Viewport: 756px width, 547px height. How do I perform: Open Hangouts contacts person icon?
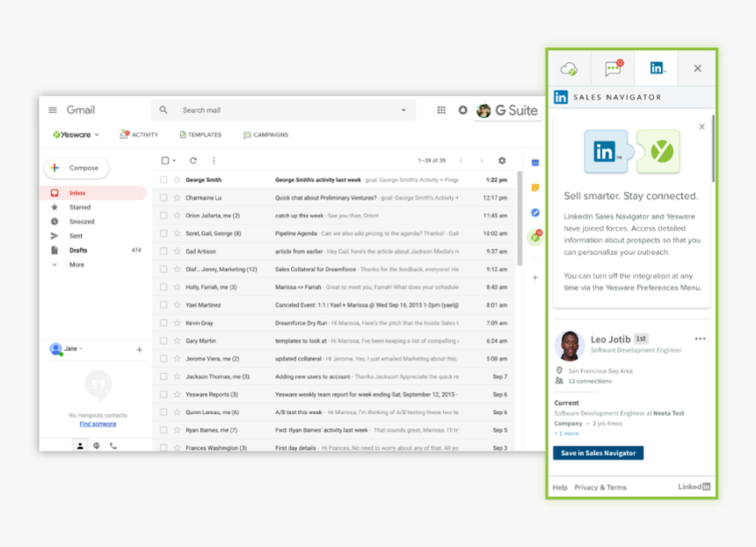click(x=80, y=446)
